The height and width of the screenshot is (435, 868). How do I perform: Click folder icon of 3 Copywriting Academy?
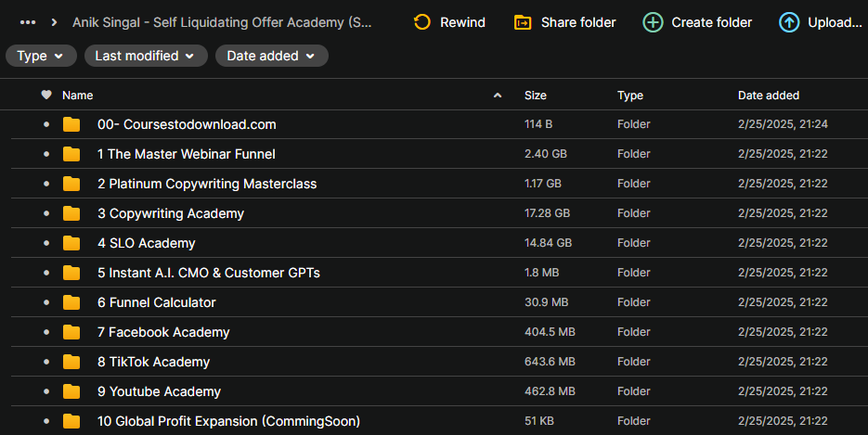71,213
